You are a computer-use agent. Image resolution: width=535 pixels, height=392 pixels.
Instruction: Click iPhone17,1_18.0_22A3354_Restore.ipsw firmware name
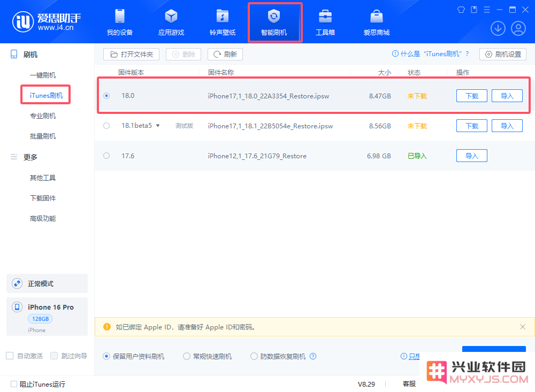(269, 96)
